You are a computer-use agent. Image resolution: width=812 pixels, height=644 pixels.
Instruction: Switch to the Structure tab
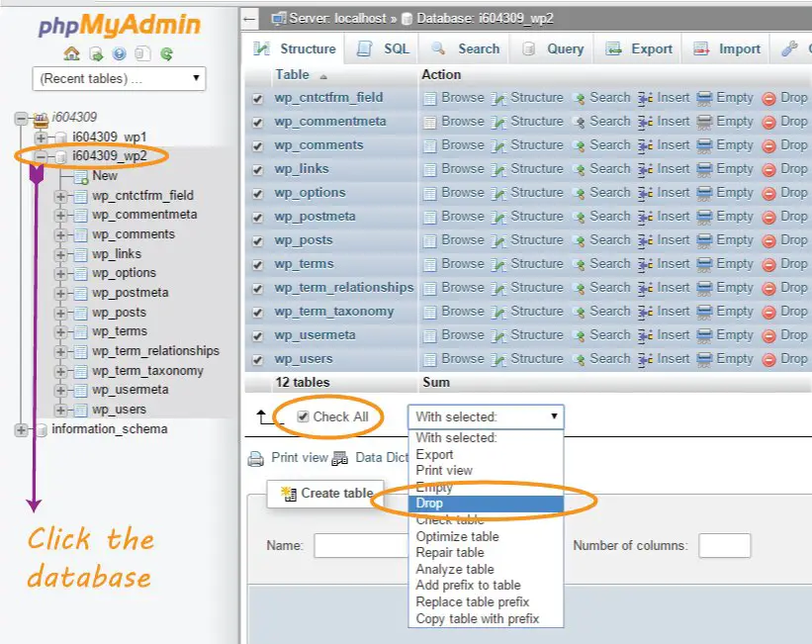[293, 49]
